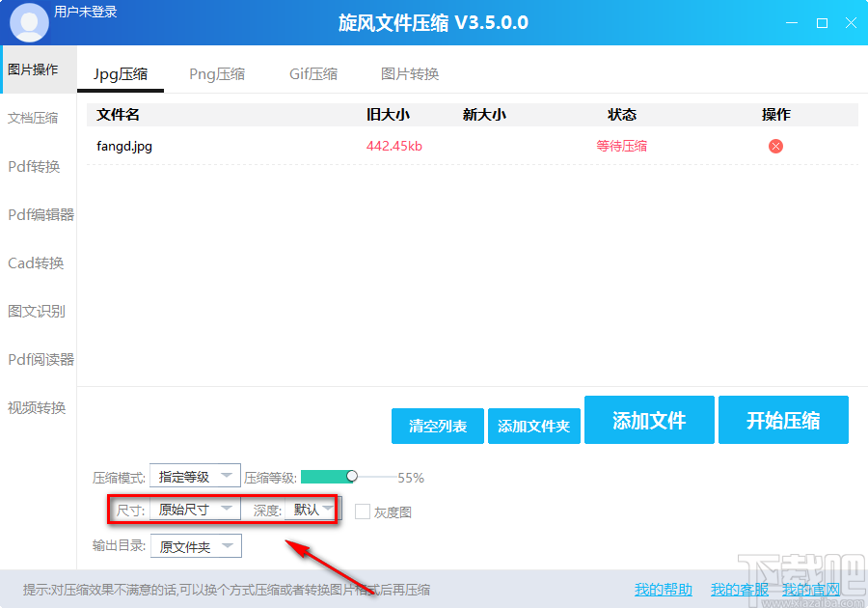Open the 压缩模式 compression mode dropdown
The height and width of the screenshot is (608, 868).
pos(196,475)
